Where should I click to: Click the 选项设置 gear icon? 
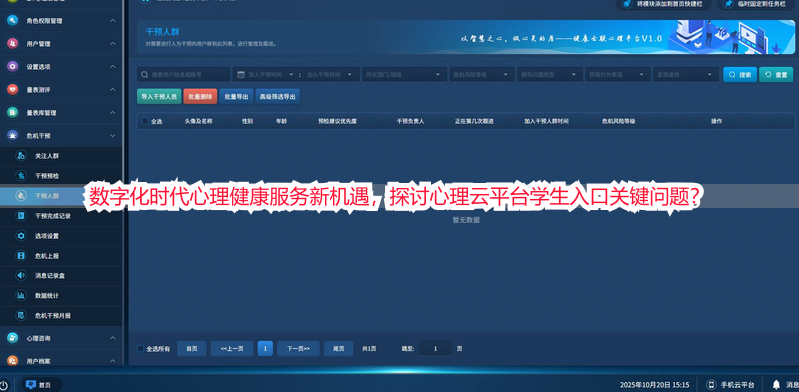21,236
